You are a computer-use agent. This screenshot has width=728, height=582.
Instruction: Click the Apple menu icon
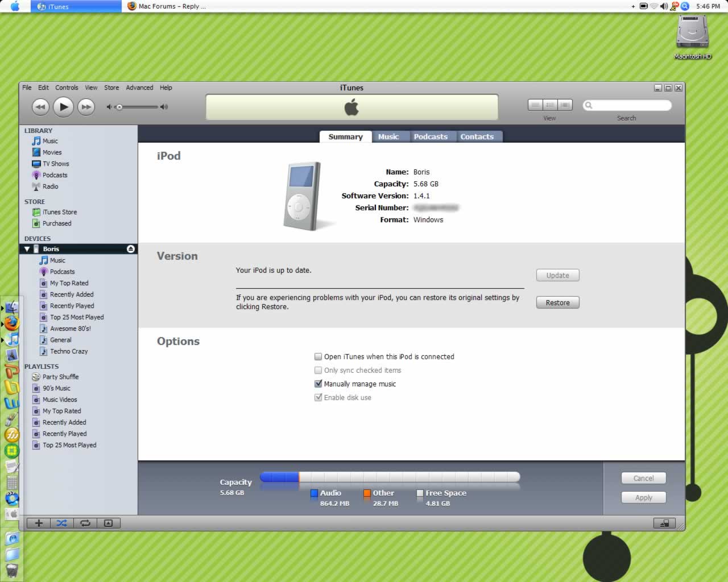point(15,6)
